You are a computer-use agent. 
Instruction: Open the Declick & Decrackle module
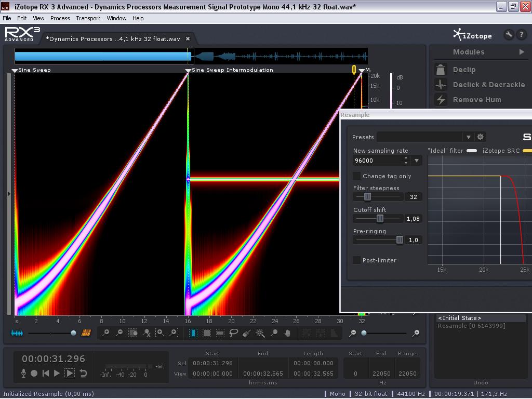point(488,85)
